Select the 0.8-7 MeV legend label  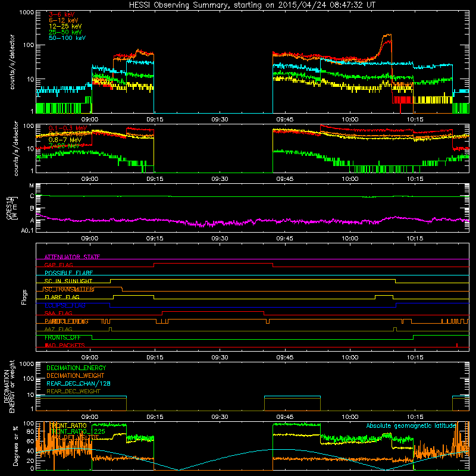65,140
